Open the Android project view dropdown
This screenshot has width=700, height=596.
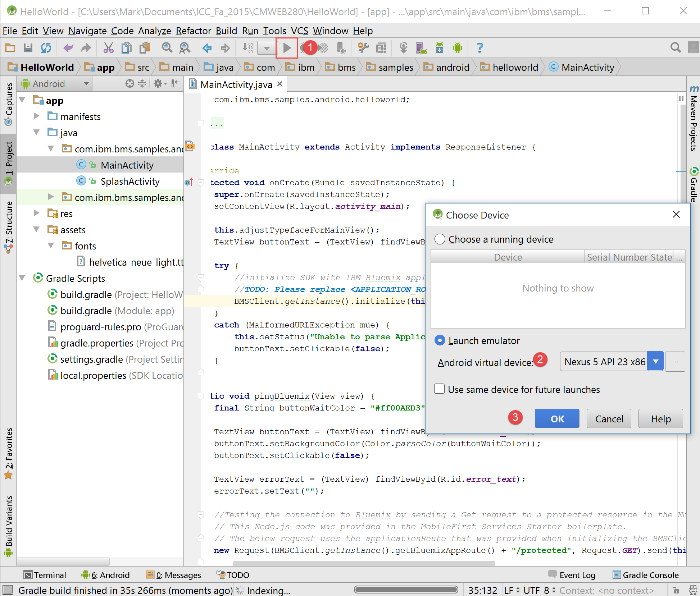pyautogui.click(x=55, y=84)
